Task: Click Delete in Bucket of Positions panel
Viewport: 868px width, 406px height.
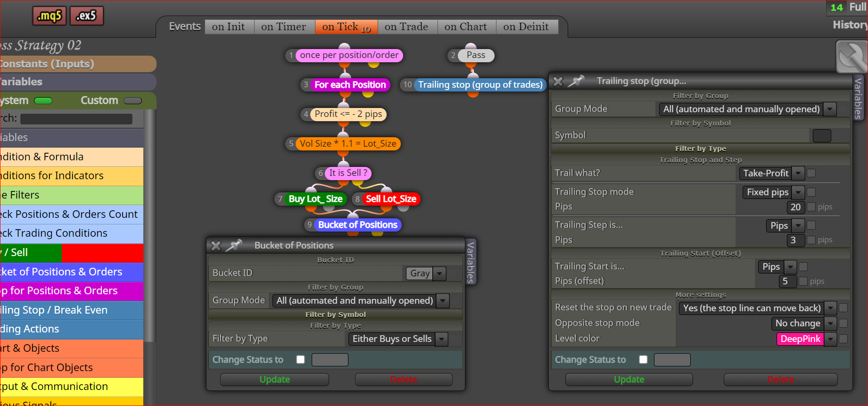Action: (404, 380)
